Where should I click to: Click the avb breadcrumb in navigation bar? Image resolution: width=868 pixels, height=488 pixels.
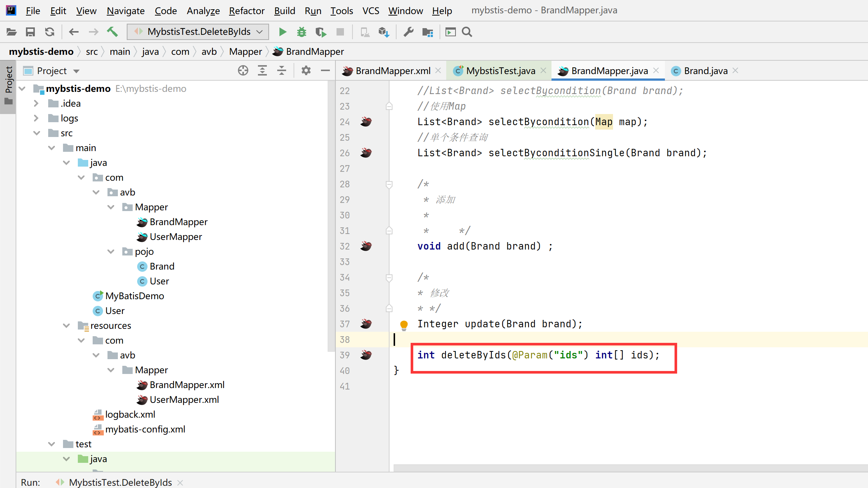(x=209, y=51)
